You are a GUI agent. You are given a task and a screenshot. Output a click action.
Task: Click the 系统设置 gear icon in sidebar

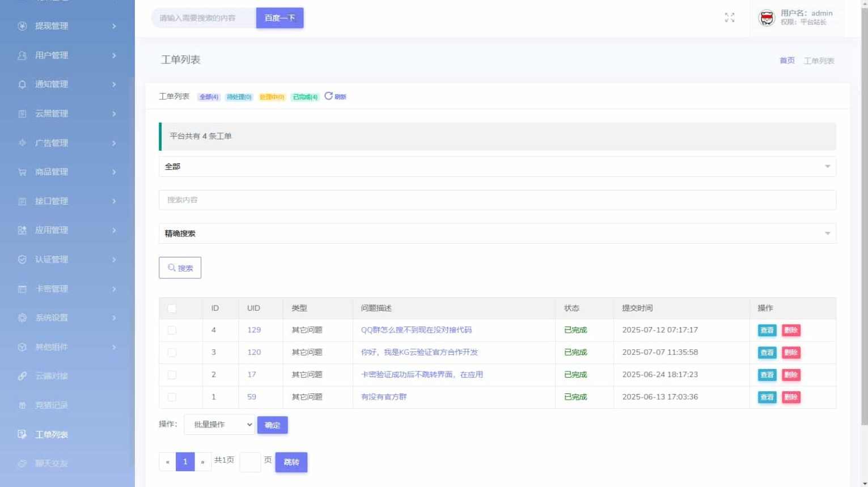click(22, 318)
